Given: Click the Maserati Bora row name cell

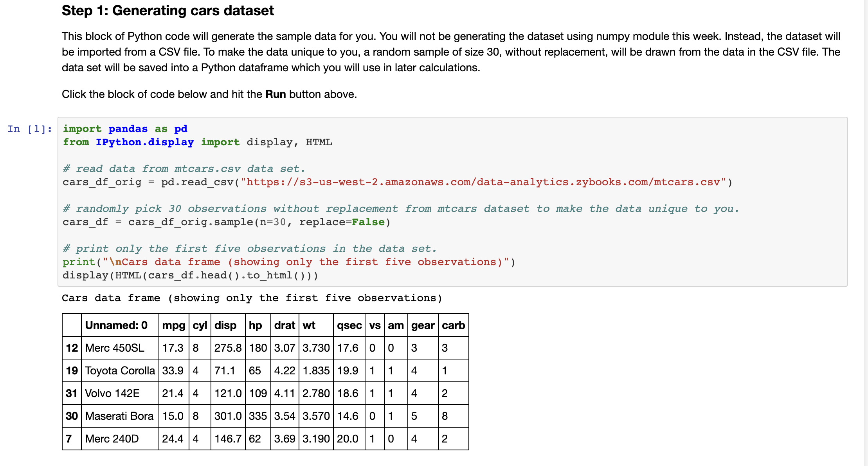Looking at the screenshot, I should [119, 416].
